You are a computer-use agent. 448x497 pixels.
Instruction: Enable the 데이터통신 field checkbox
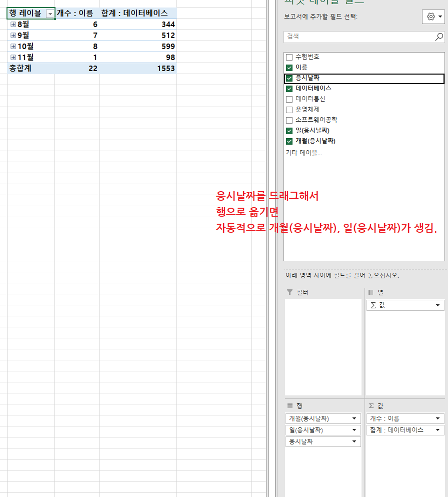click(289, 99)
